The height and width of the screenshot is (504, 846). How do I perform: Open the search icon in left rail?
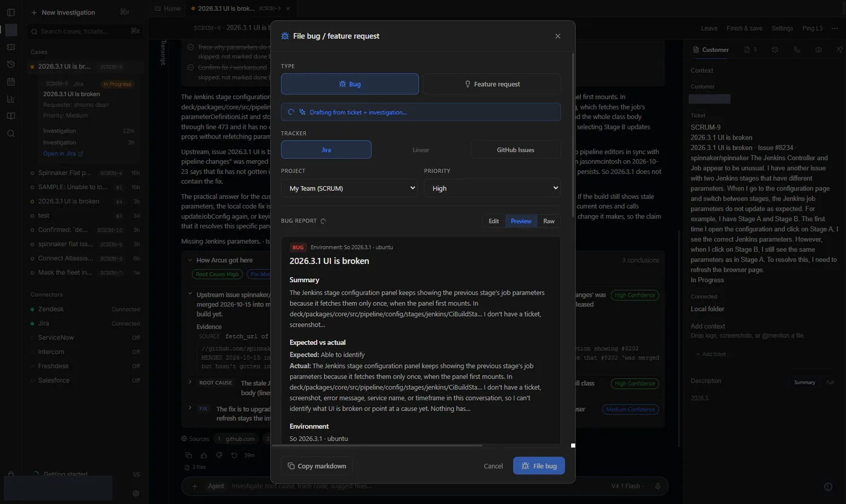[11, 134]
